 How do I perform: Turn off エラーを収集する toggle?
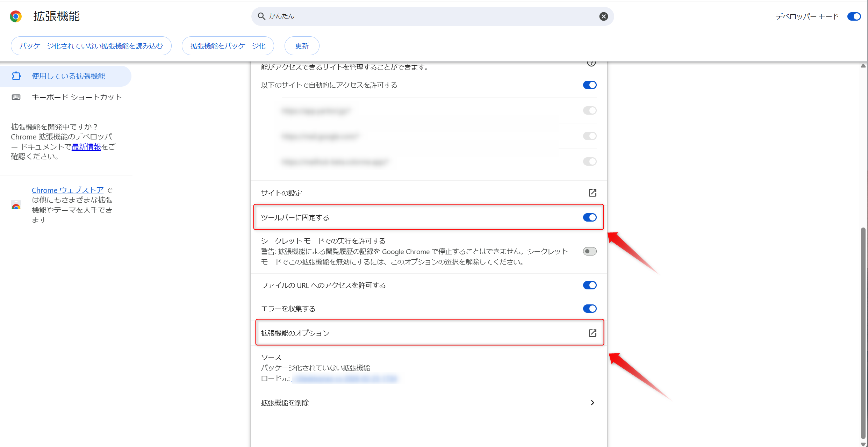pyautogui.click(x=589, y=309)
